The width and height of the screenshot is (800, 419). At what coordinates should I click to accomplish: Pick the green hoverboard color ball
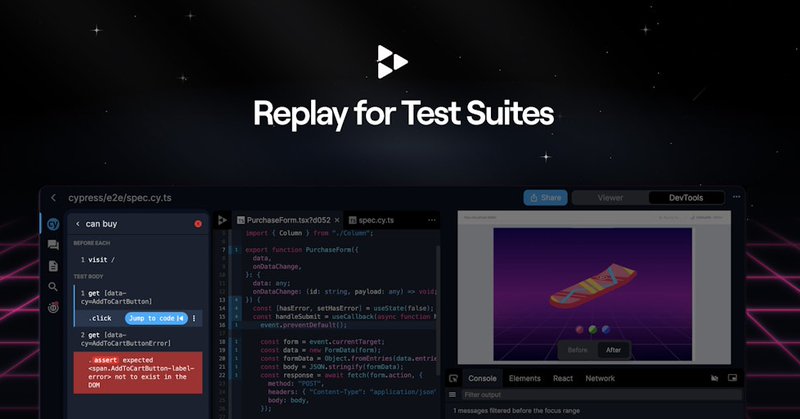(593, 329)
